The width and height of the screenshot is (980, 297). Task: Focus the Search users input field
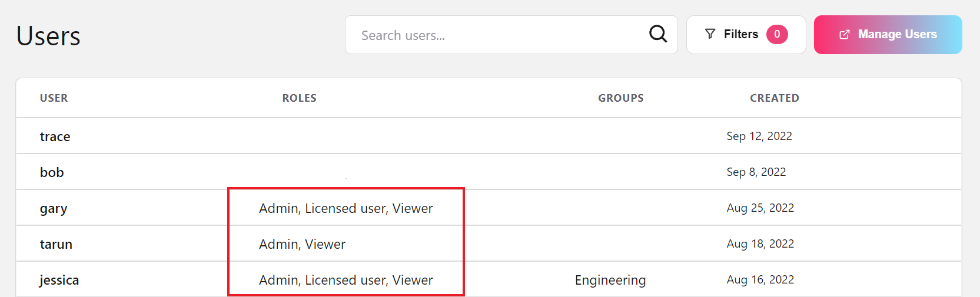point(511,35)
